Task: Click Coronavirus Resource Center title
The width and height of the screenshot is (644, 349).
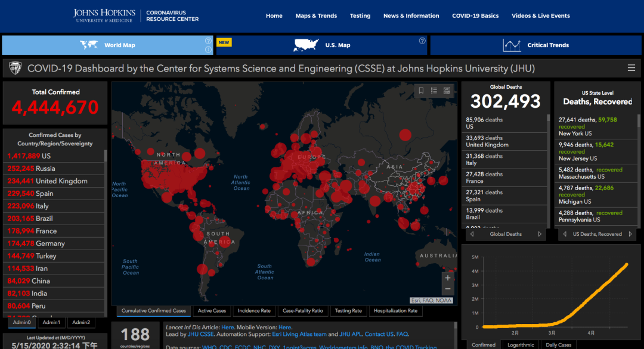Action: [x=172, y=15]
